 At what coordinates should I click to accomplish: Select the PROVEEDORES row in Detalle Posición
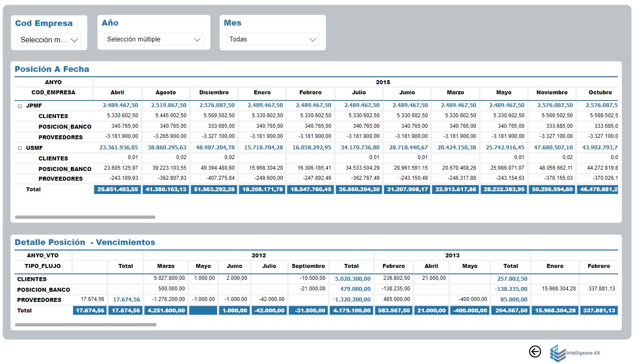pyautogui.click(x=39, y=300)
